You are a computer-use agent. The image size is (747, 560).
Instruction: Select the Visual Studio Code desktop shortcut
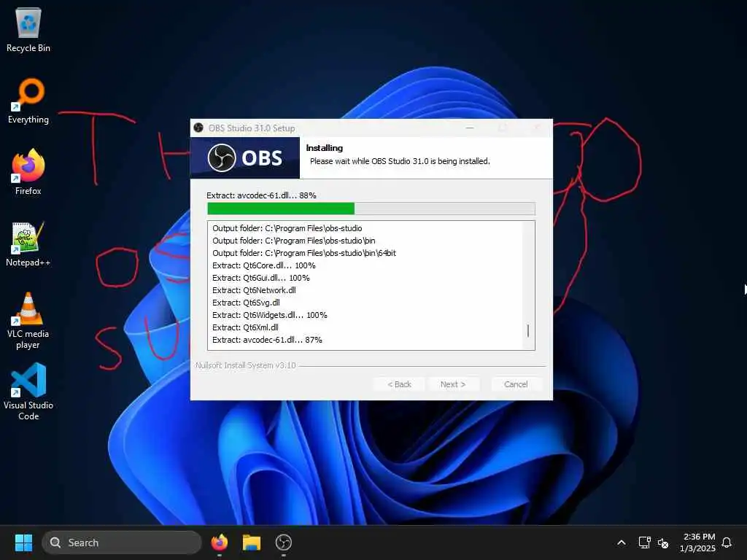pyautogui.click(x=28, y=392)
